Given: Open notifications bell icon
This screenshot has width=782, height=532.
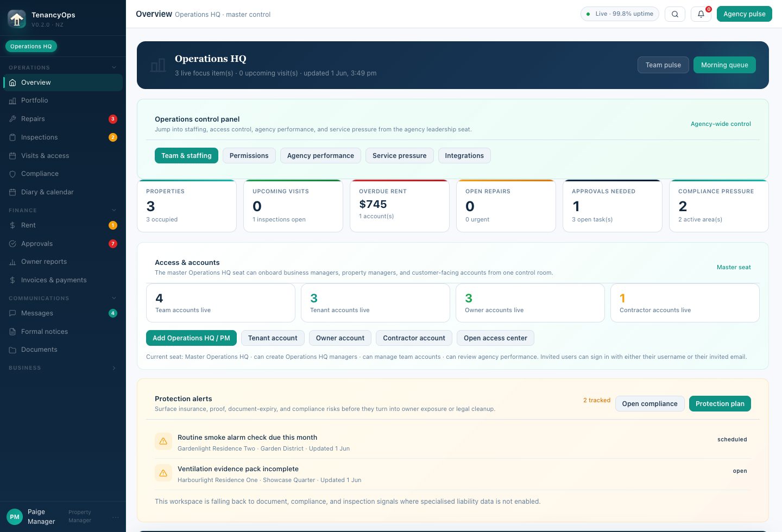Looking at the screenshot, I should 701,14.
